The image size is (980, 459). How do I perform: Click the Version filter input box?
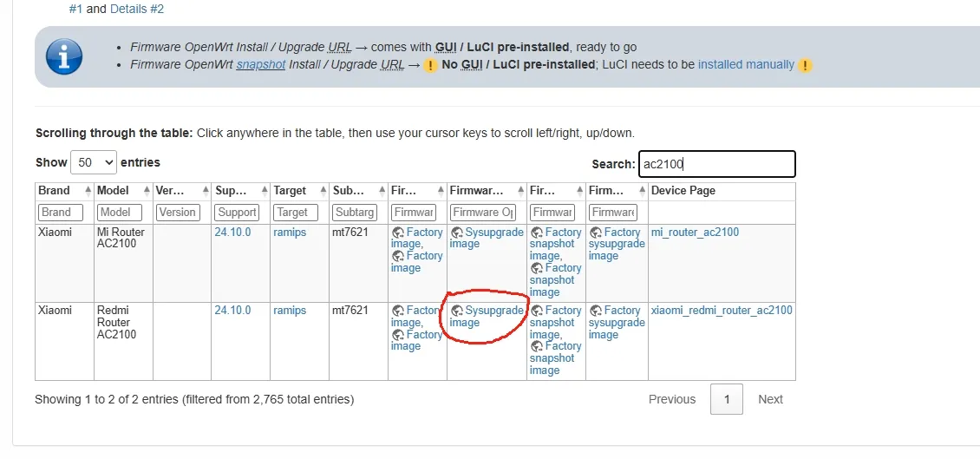(x=178, y=213)
